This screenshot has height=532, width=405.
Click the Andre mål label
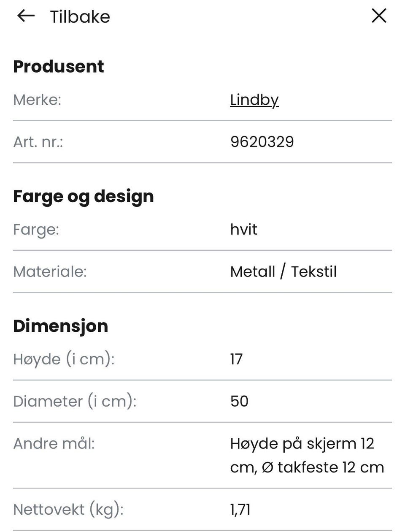tap(54, 443)
